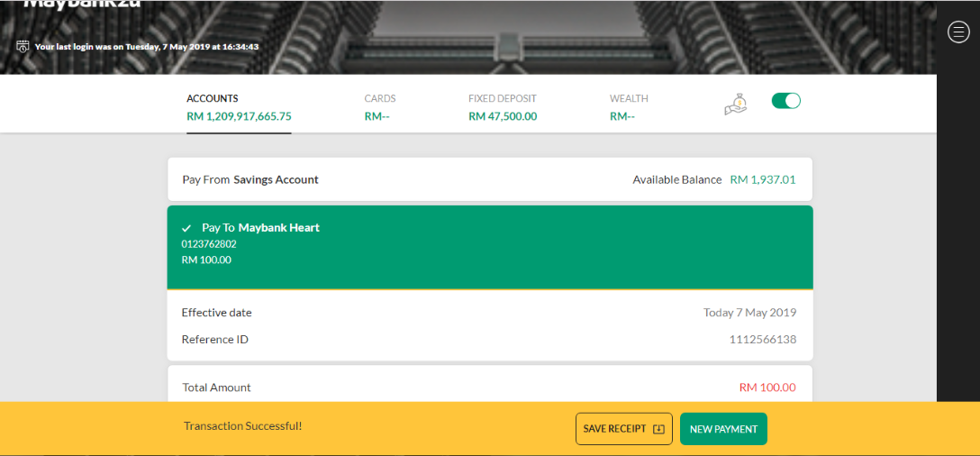
Task: Open the hamburger menu icon
Action: (958, 32)
